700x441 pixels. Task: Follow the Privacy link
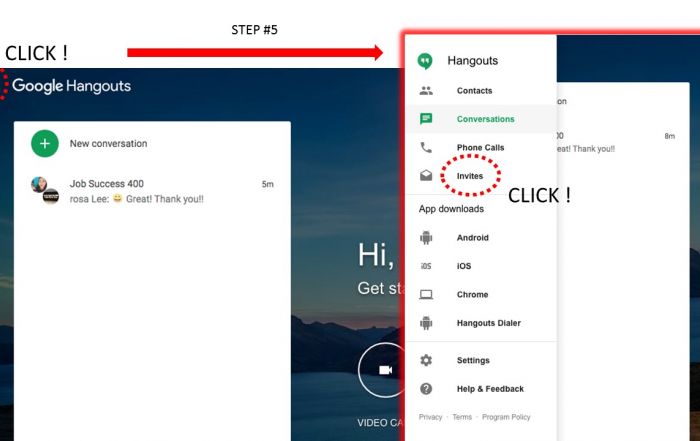click(x=430, y=417)
